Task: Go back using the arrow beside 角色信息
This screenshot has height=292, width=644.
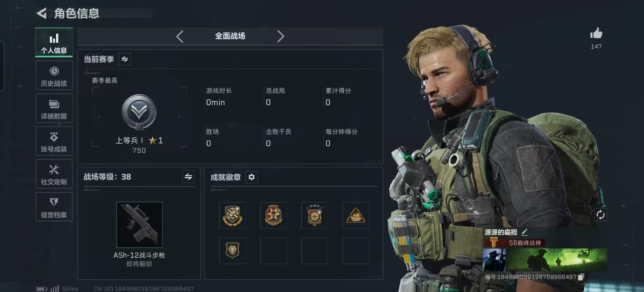Action: [x=41, y=13]
